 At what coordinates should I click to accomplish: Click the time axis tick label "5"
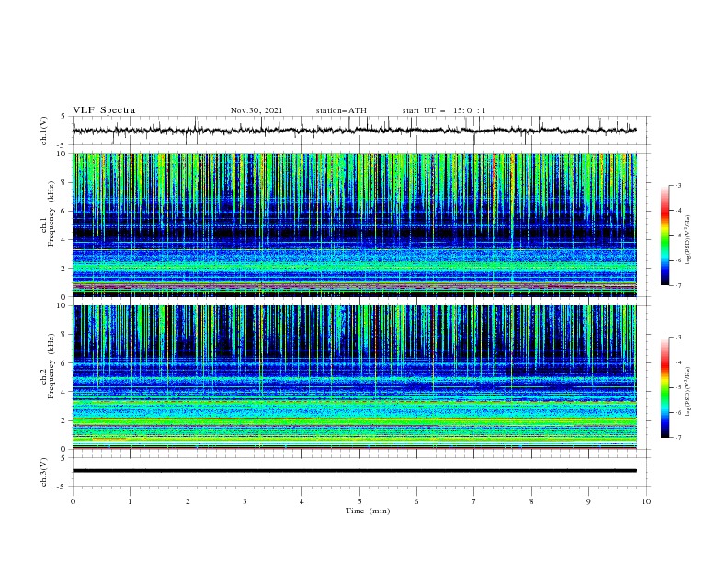tap(359, 501)
